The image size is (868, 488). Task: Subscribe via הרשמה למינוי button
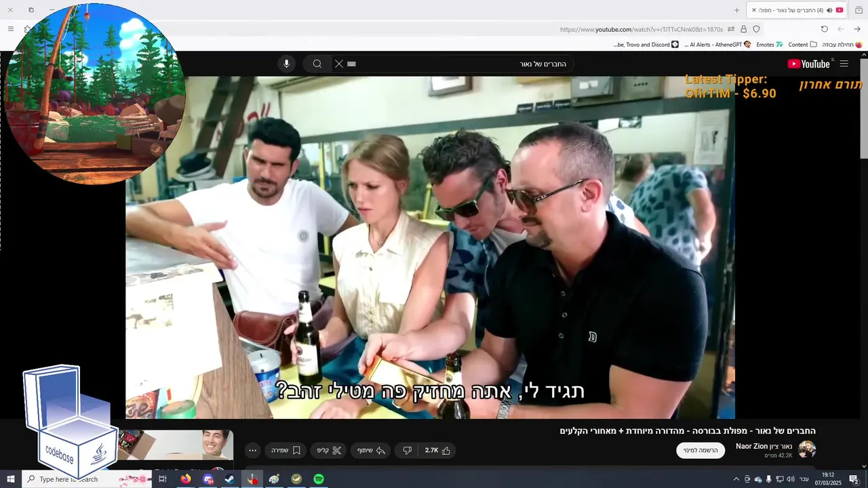click(x=701, y=450)
